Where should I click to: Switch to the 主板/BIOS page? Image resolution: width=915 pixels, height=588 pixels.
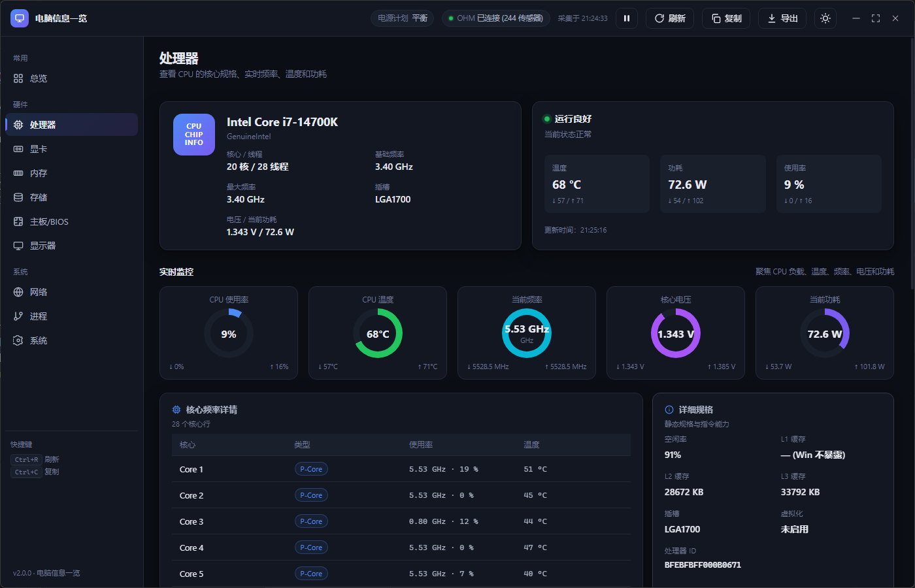click(x=72, y=221)
